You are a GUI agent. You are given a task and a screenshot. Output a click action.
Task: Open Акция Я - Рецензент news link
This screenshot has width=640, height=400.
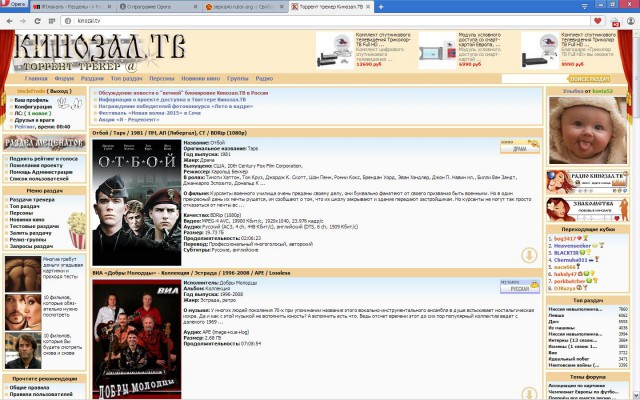129,120
